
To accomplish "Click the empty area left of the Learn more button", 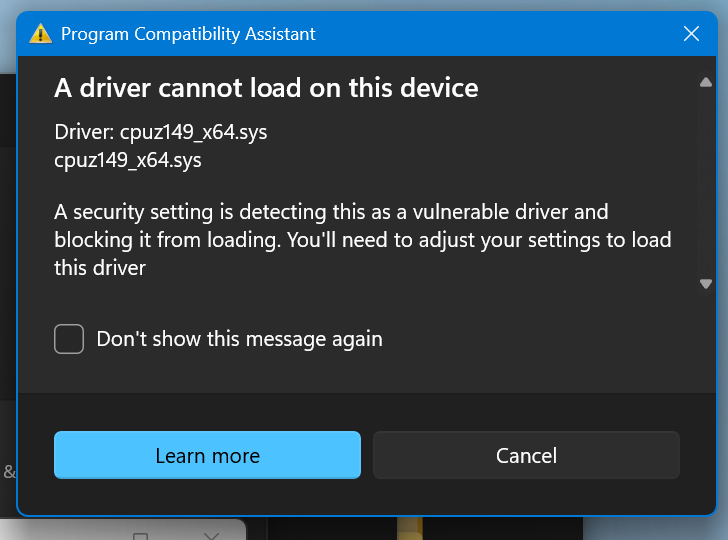I will coord(35,455).
